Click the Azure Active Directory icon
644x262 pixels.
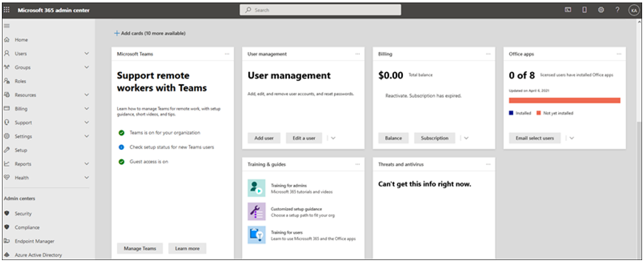6,254
